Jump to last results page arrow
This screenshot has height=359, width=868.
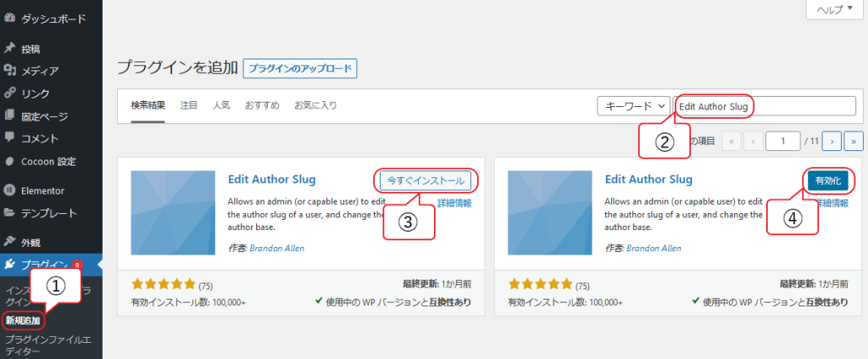855,141
